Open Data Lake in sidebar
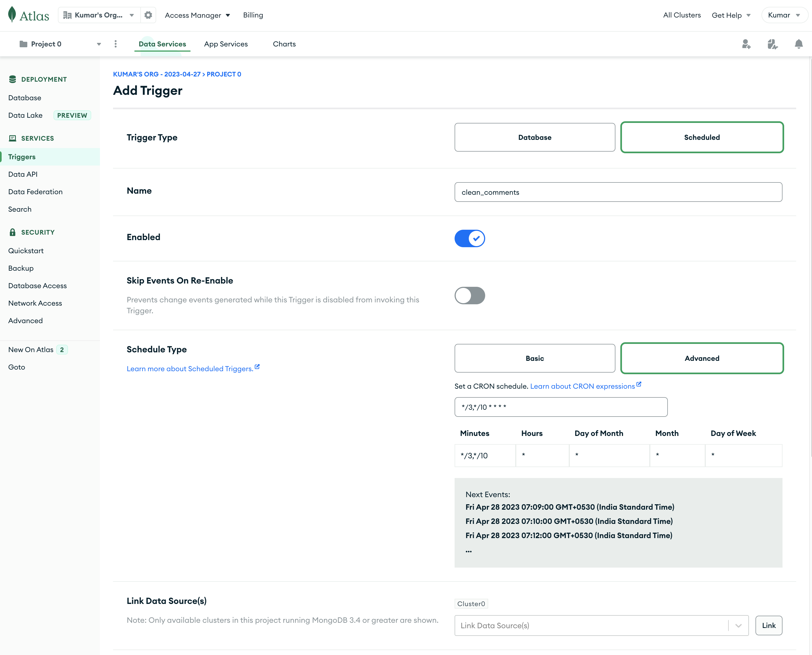This screenshot has height=655, width=812. (x=25, y=116)
